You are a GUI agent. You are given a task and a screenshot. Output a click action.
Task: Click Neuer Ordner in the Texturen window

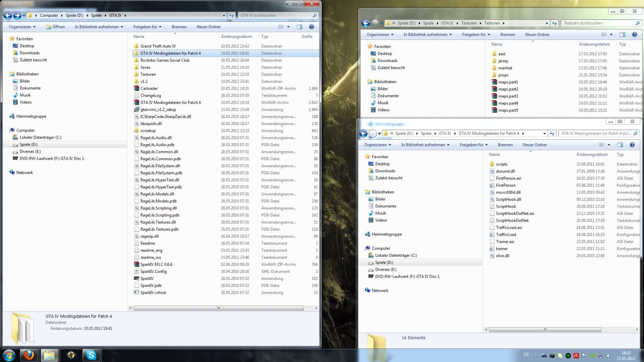click(x=537, y=34)
